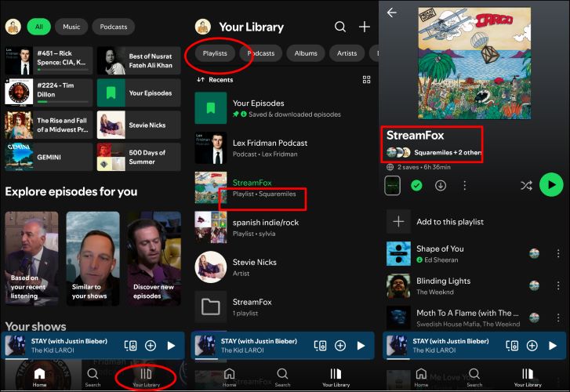
Task: Open three-dot menu below StreamFox playlist title
Action: tap(465, 186)
